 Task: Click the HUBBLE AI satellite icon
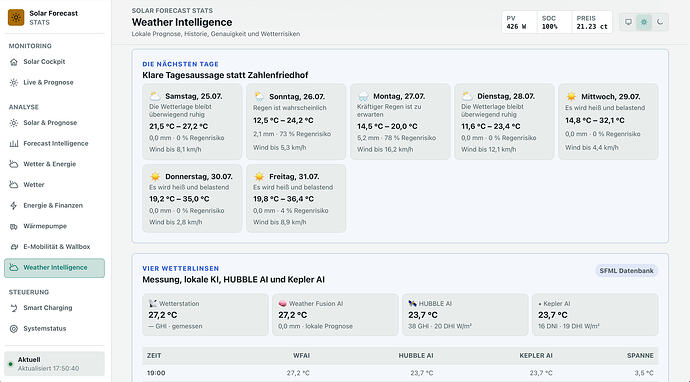tap(412, 304)
